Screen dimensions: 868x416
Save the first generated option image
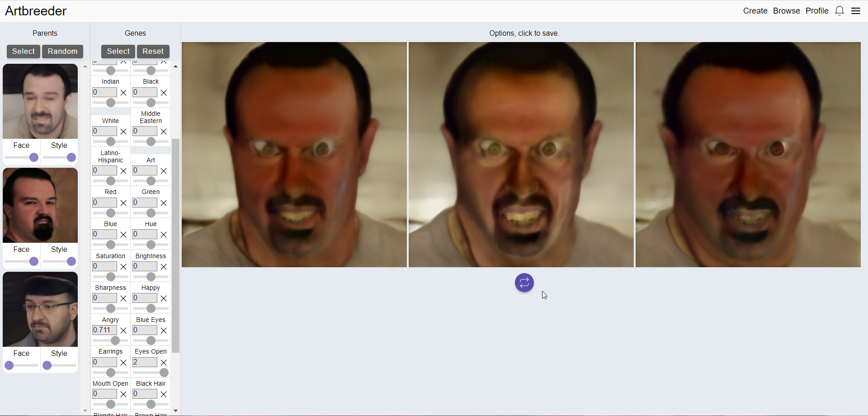point(294,155)
